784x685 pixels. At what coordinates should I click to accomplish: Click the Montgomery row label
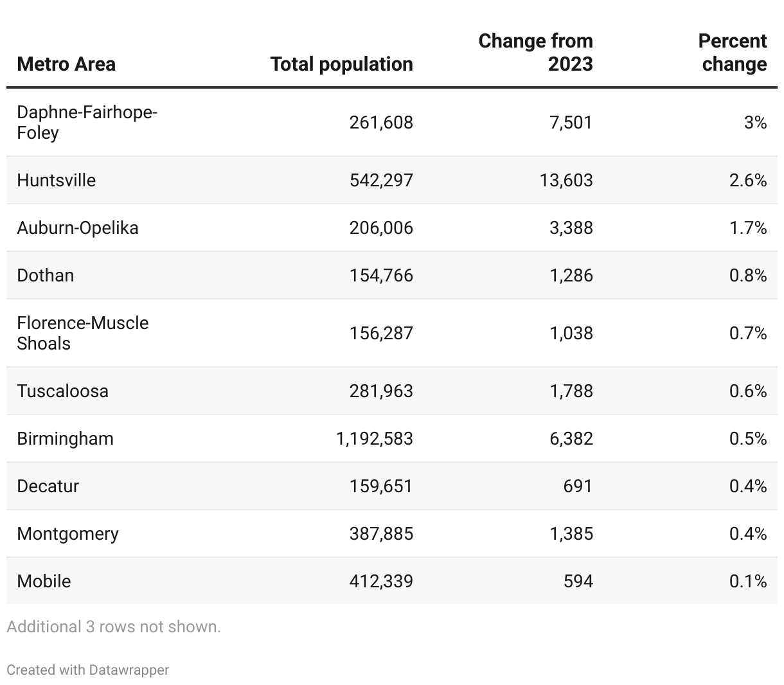coord(68,533)
